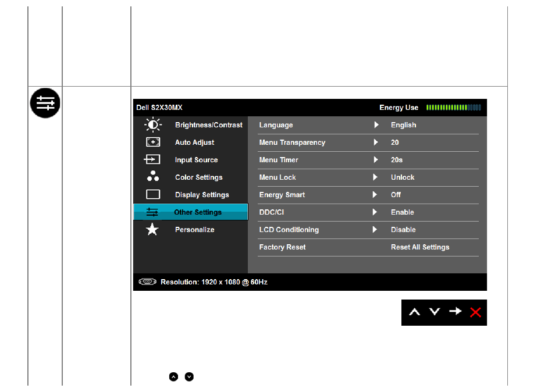555x392 pixels.
Task: Click the Dell S2X30MX title text
Action: tap(159, 108)
